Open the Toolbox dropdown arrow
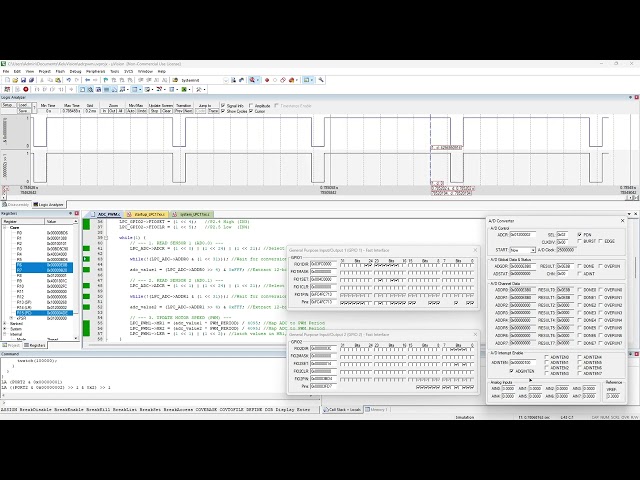Screen dimensions: 640x480 [204, 89]
